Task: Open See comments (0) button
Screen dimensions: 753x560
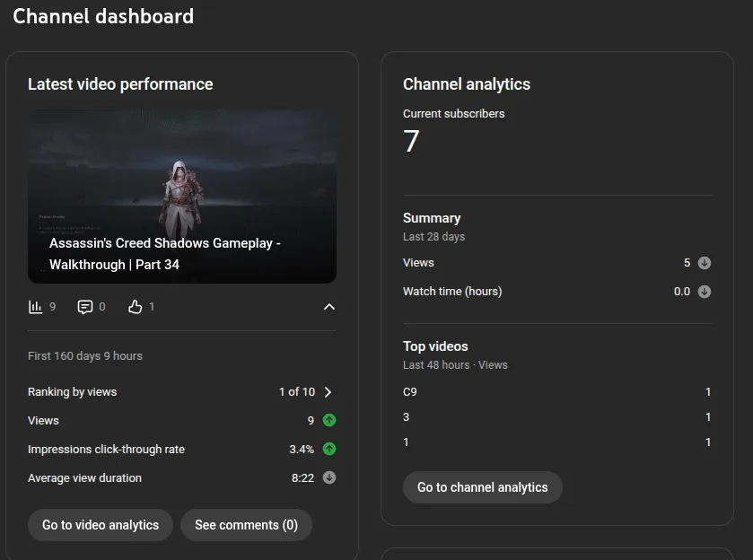Action: click(246, 525)
